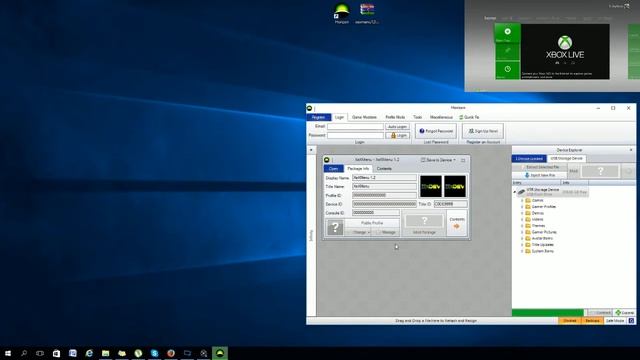Collapse the USB Storage Device tree node
The width and height of the screenshot is (640, 360).
tap(515, 191)
